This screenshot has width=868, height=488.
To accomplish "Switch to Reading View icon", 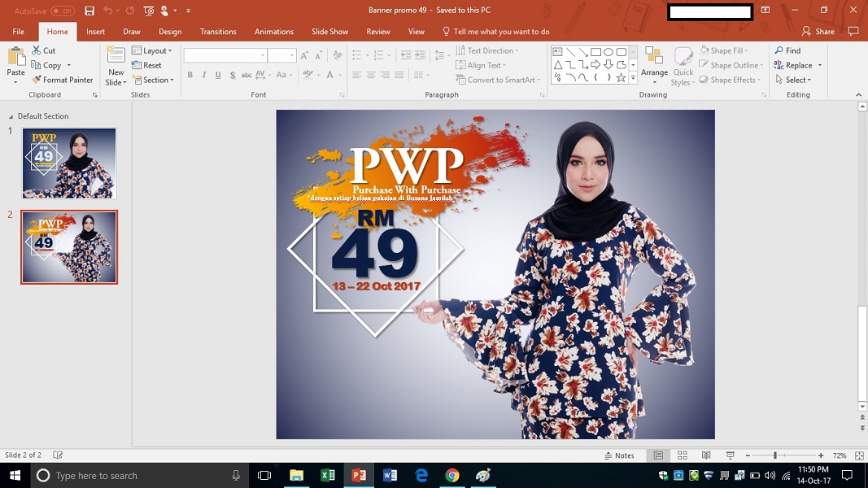I will click(x=706, y=455).
